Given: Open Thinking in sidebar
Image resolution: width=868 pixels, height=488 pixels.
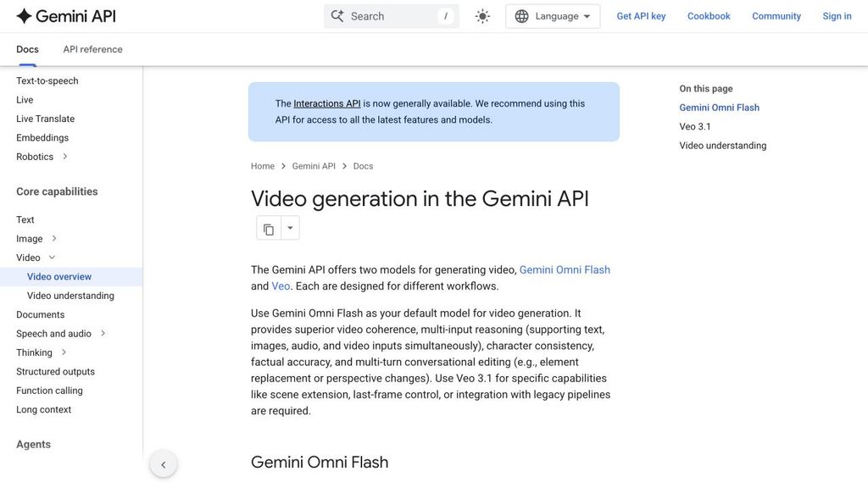Looking at the screenshot, I should [x=34, y=352].
